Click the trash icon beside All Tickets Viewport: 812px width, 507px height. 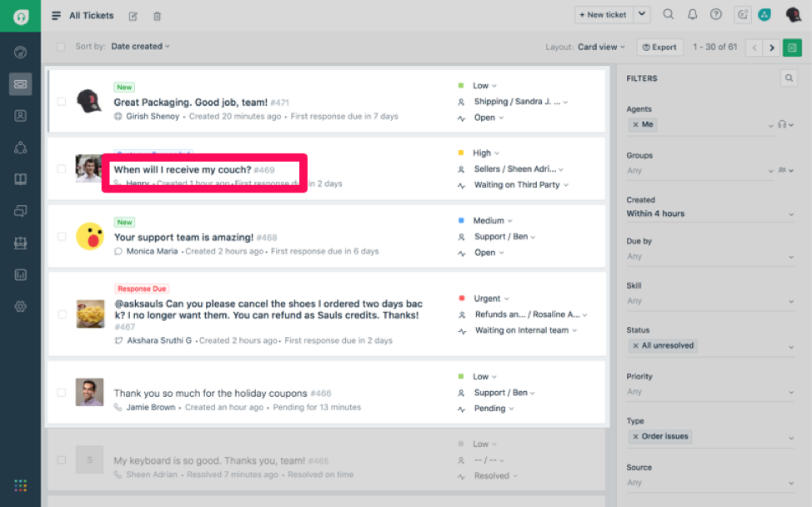(158, 16)
